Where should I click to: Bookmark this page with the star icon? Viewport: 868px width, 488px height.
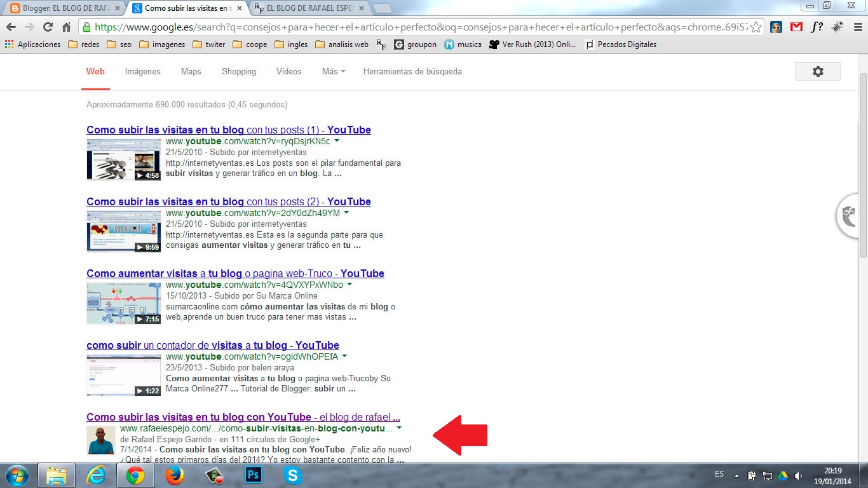point(756,27)
